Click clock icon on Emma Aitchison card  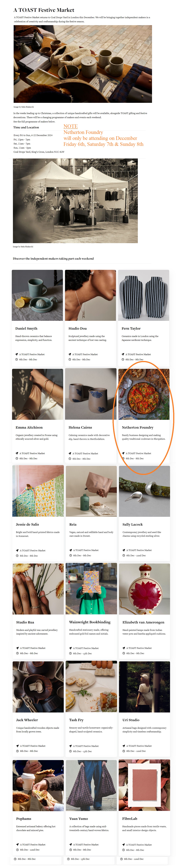pyautogui.click(x=17, y=459)
